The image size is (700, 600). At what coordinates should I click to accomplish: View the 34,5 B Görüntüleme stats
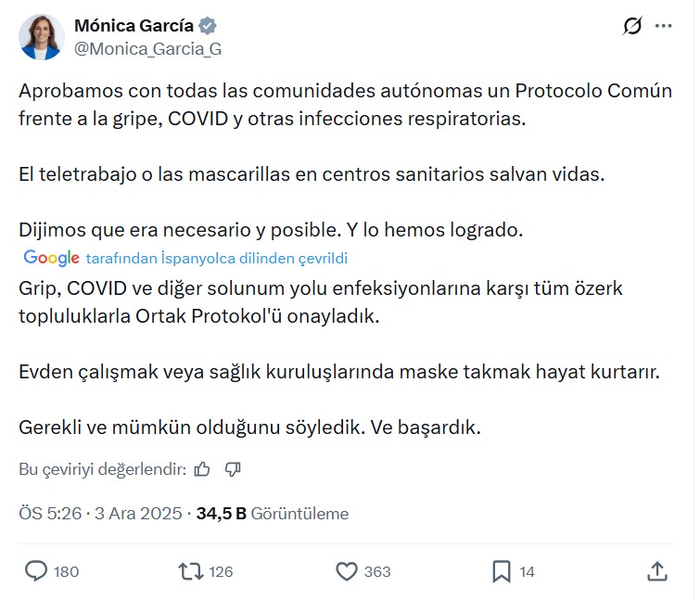pos(272,513)
